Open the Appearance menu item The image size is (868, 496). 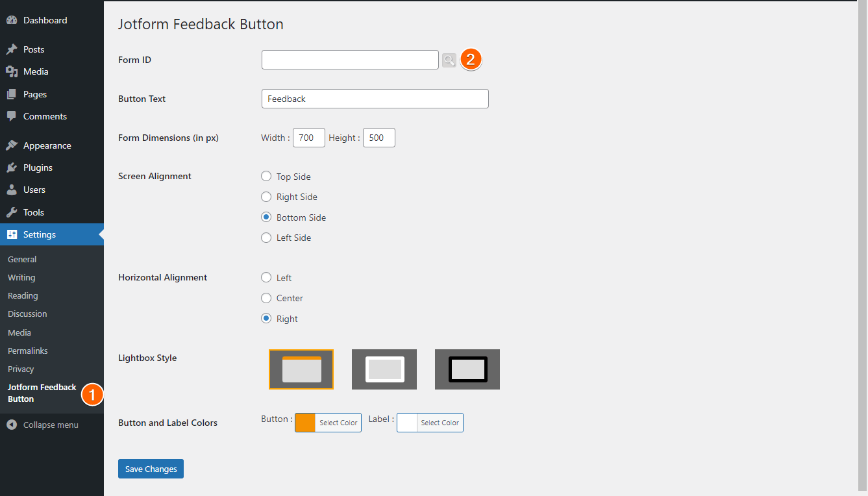[x=52, y=145]
